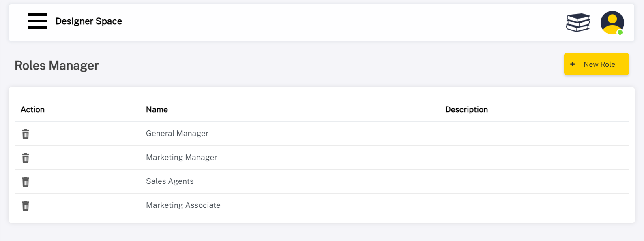Click the stacked books library icon
The width and height of the screenshot is (644, 241).
[578, 22]
